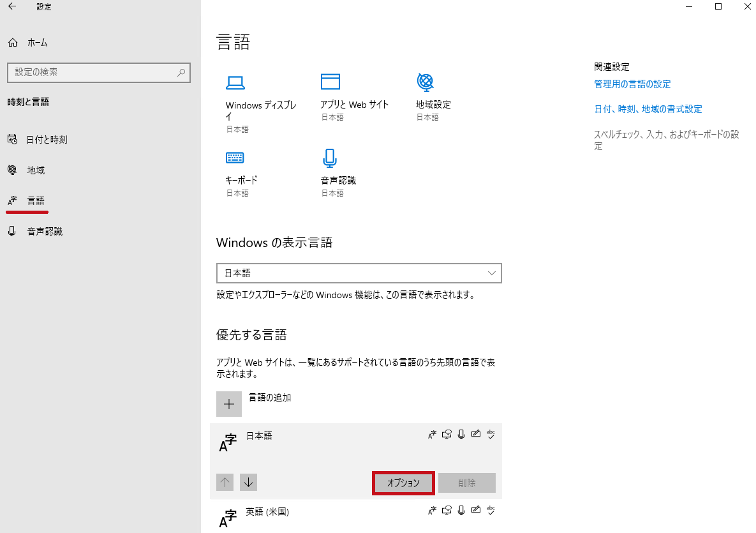The height and width of the screenshot is (533, 756).
Task: Click 英語 (米国) speech microphone icon
Action: (461, 510)
